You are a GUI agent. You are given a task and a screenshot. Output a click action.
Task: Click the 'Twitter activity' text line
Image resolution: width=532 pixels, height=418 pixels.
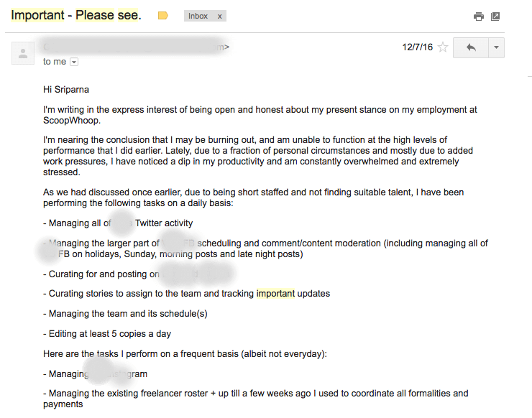pos(164,223)
